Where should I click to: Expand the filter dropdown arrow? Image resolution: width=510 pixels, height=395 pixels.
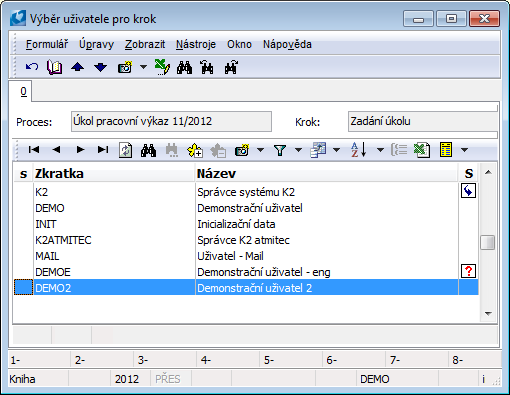[x=298, y=150]
